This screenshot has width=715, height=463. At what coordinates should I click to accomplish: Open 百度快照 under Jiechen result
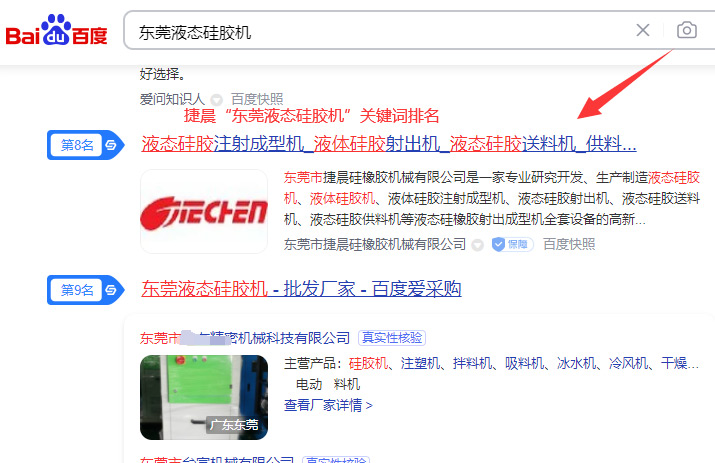pos(569,245)
